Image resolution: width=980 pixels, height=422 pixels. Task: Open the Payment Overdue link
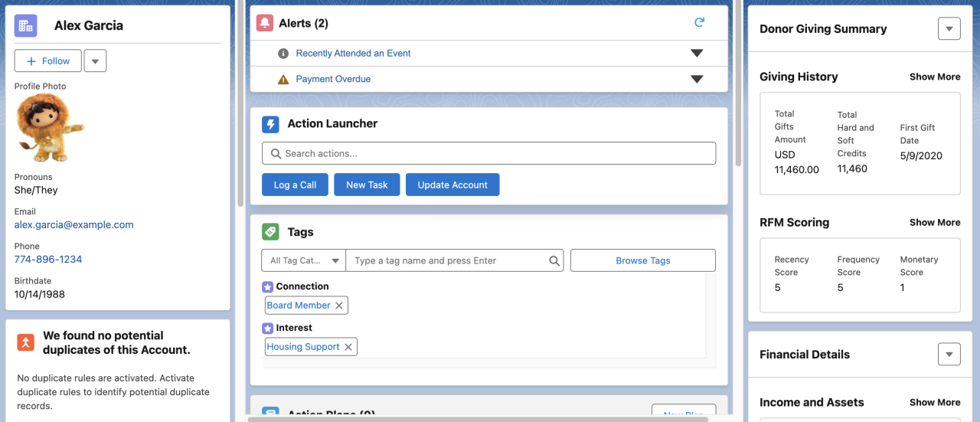333,79
